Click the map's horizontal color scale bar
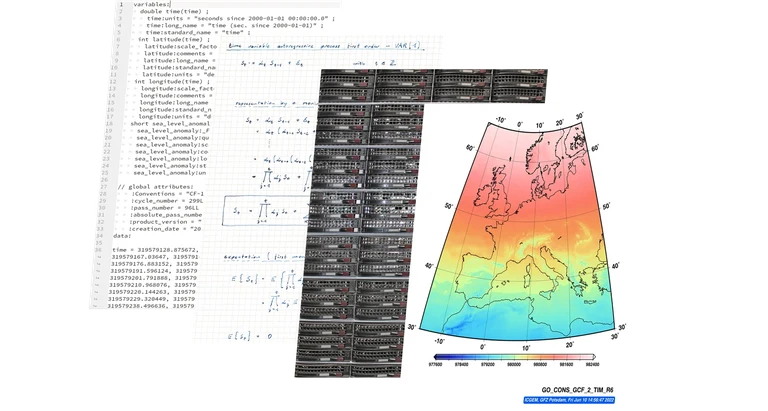Screen dimensions: 768x411 pyautogui.click(x=513, y=355)
